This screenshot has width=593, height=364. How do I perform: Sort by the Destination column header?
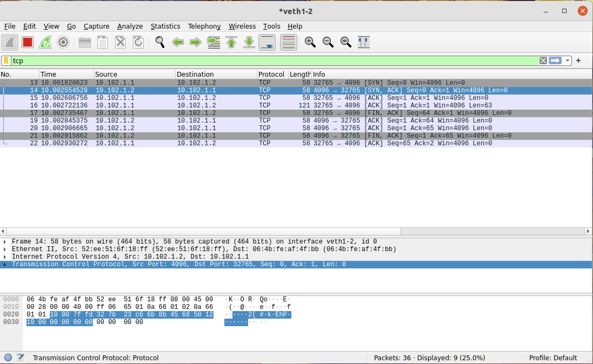[216, 74]
